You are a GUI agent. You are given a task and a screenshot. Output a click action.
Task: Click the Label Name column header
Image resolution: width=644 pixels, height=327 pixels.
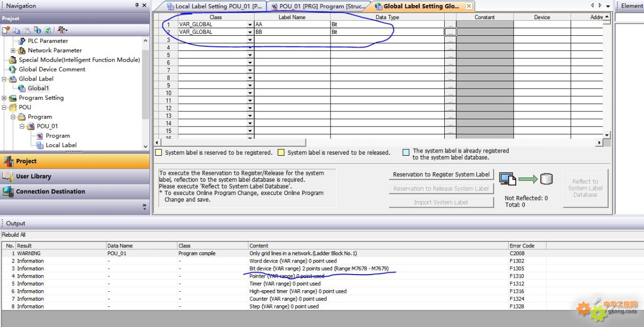tap(292, 17)
